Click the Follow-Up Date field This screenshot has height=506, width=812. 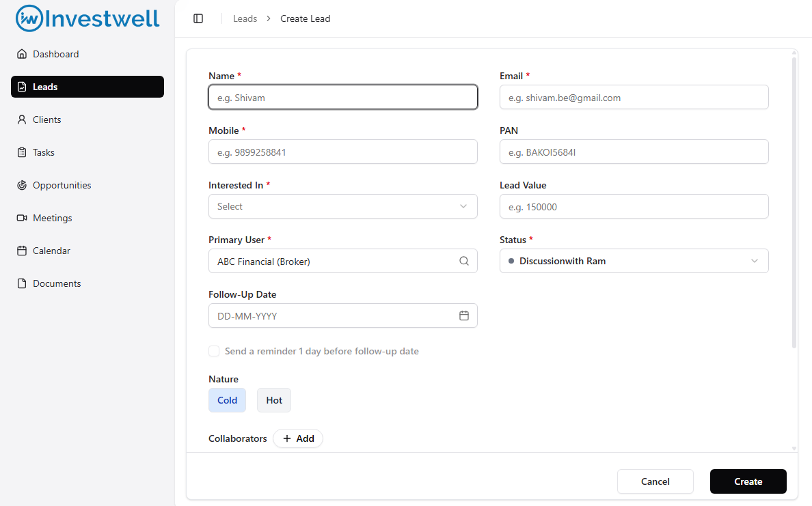click(343, 315)
